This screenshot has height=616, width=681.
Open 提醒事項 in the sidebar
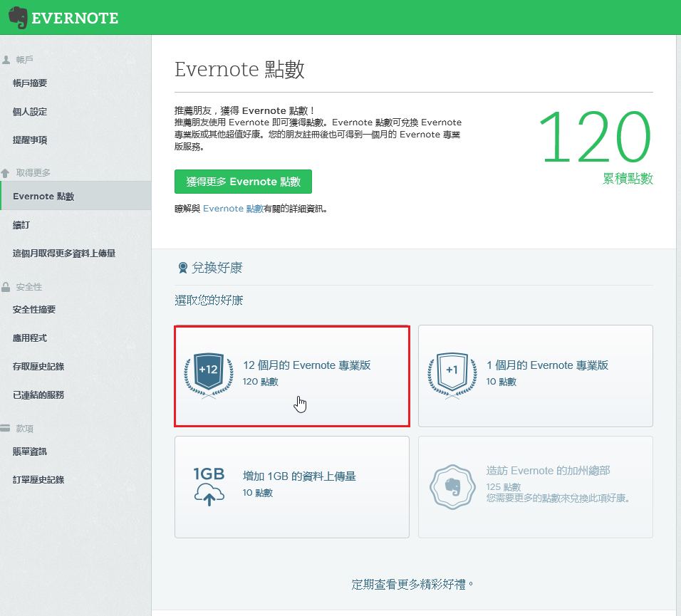(30, 140)
